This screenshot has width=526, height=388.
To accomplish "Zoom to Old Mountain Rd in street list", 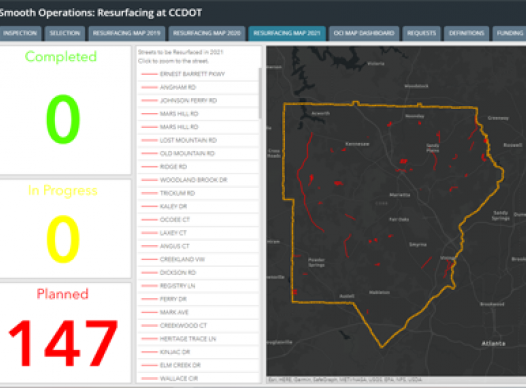I will 198,154.
